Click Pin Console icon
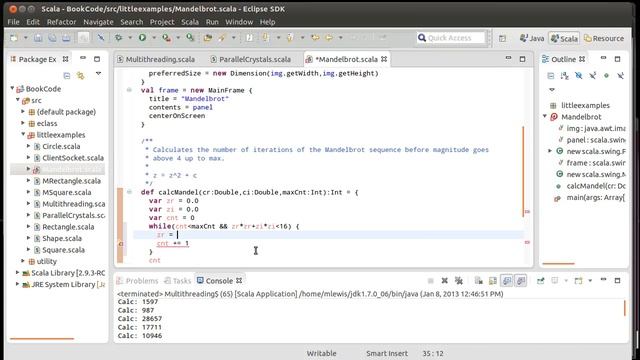This screenshot has width=640, height=360. pos(540,280)
